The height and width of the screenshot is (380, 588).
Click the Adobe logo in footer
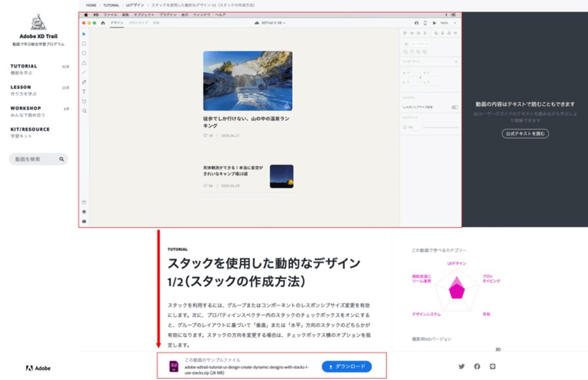point(38,368)
